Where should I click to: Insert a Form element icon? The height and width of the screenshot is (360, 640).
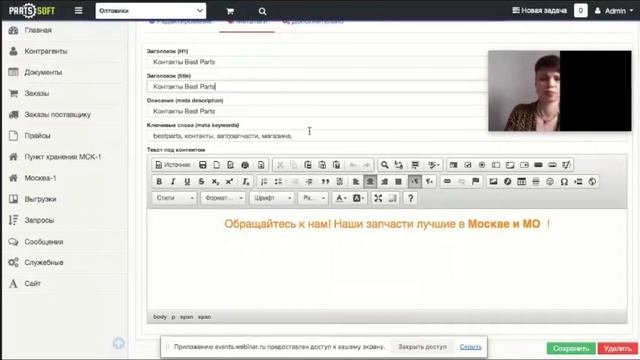click(x=453, y=165)
